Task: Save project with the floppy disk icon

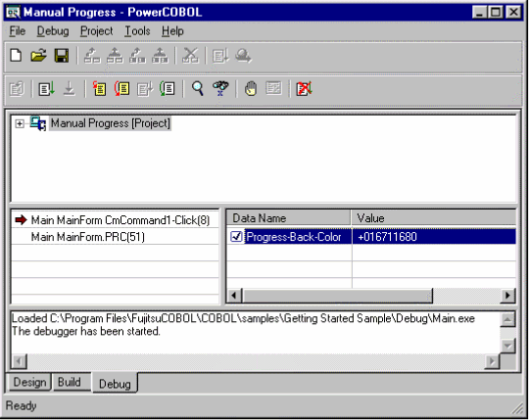Action: tap(62, 56)
